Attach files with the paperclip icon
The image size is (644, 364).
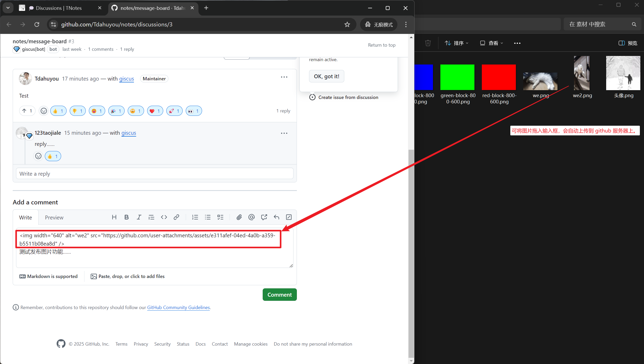[239, 217]
